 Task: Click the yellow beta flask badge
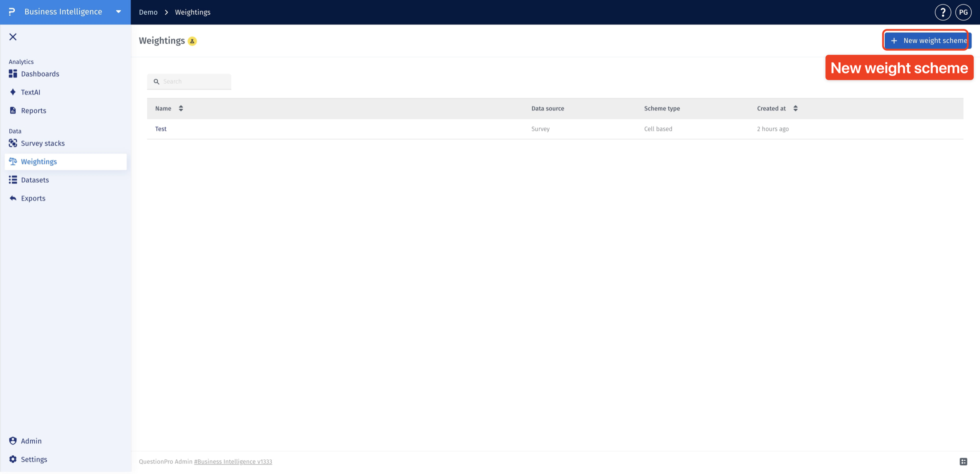click(192, 41)
